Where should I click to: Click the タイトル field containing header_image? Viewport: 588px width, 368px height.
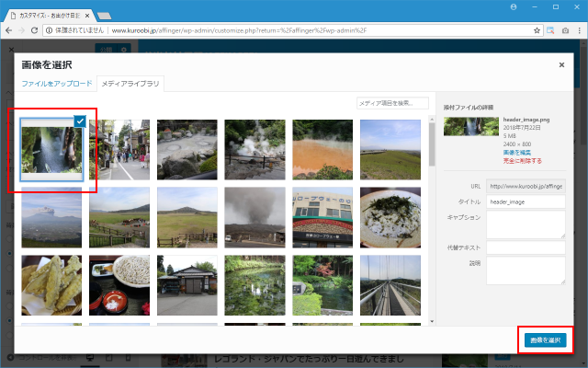point(526,201)
